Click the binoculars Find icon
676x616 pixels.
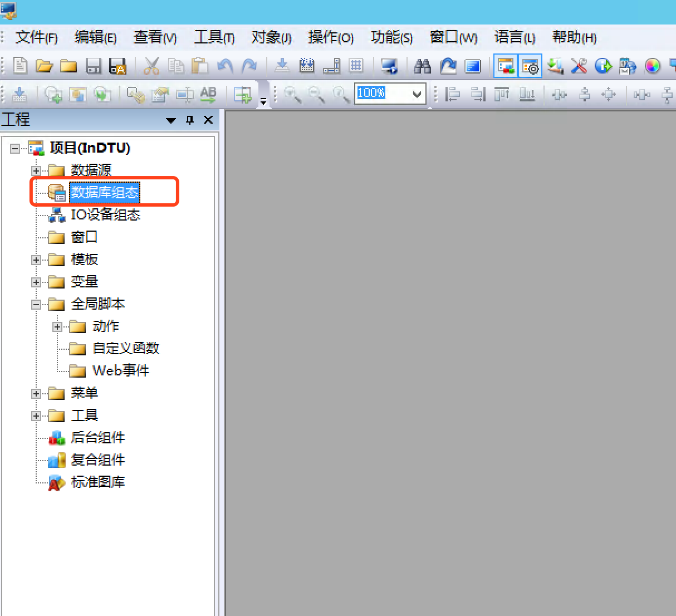click(423, 66)
